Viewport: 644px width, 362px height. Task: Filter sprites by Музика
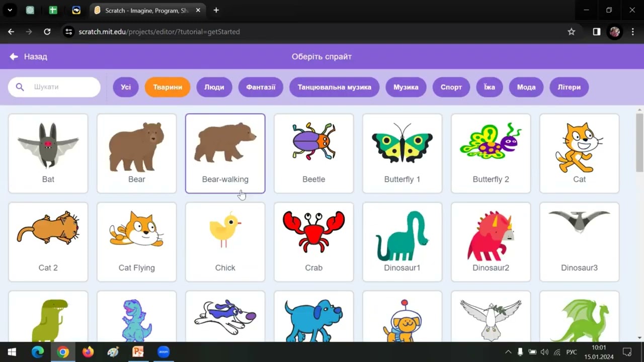click(406, 87)
